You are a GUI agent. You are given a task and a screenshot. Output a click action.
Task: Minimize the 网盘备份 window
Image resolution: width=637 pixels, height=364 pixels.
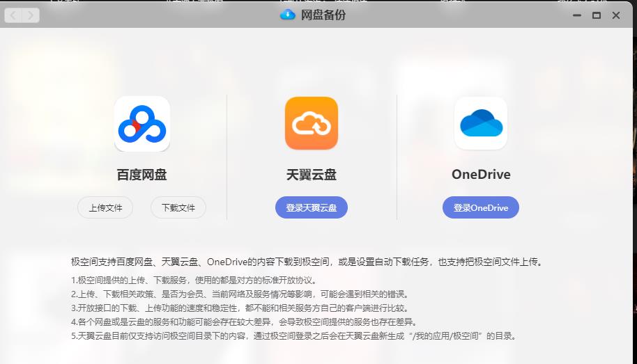point(577,15)
